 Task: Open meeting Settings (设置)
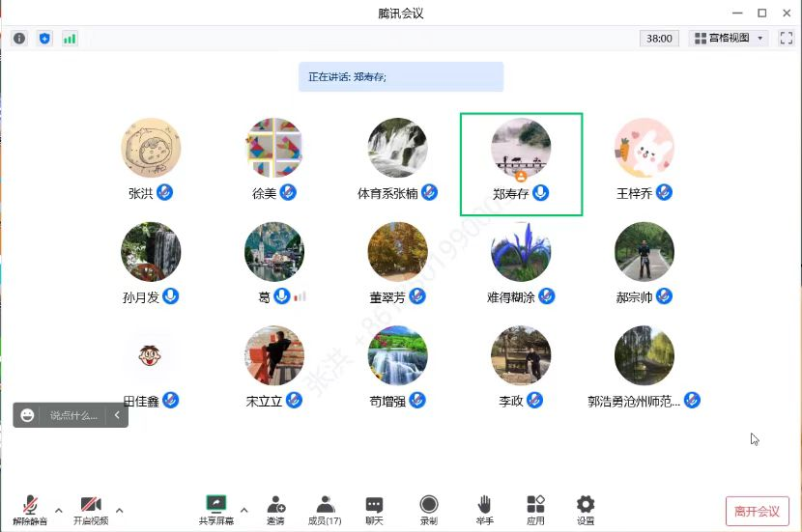click(586, 510)
